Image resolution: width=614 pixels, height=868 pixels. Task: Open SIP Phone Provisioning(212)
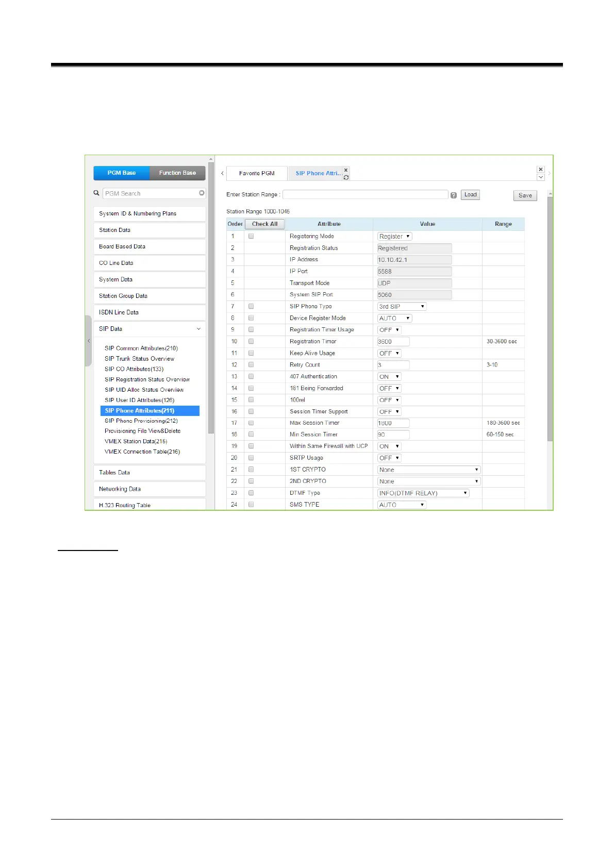click(x=141, y=421)
